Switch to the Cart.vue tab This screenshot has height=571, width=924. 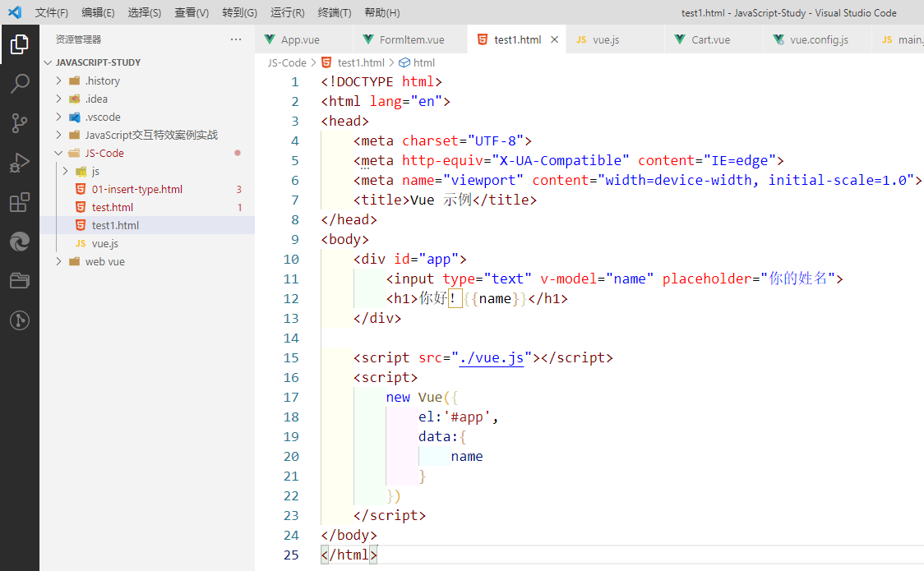coord(713,39)
